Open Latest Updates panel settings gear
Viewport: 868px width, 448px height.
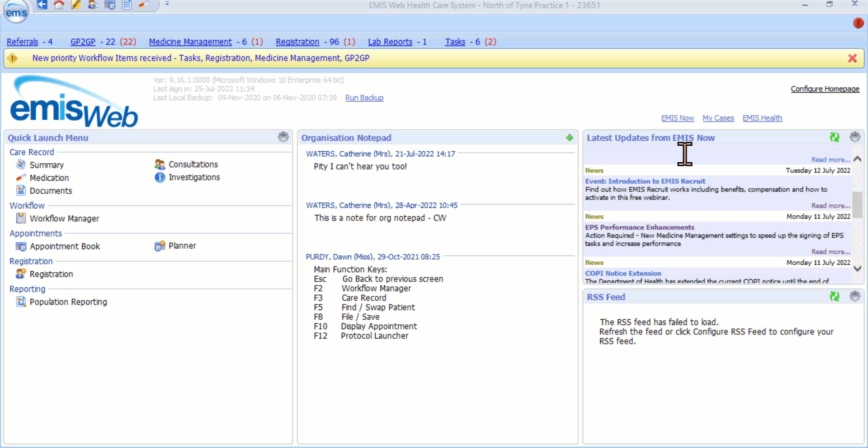point(854,137)
